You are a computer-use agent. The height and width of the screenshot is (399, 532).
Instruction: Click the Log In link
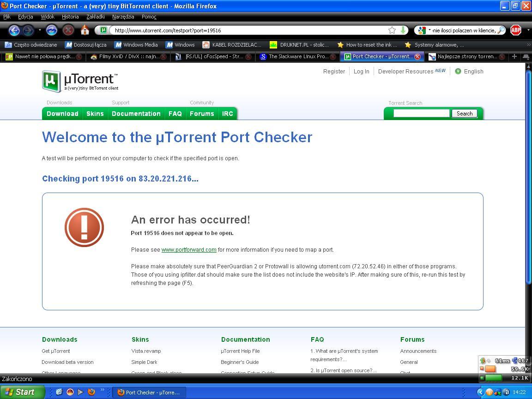pyautogui.click(x=361, y=71)
